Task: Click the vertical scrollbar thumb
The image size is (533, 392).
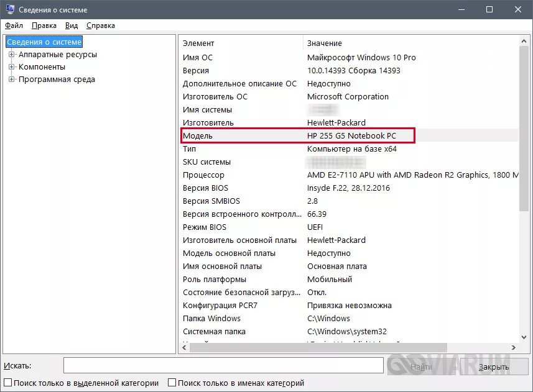Action: [524, 129]
